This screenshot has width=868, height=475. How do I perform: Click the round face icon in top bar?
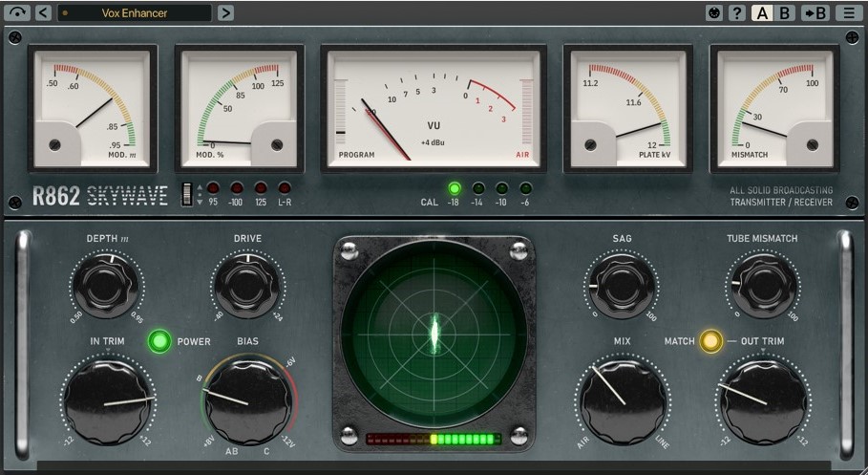[714, 12]
